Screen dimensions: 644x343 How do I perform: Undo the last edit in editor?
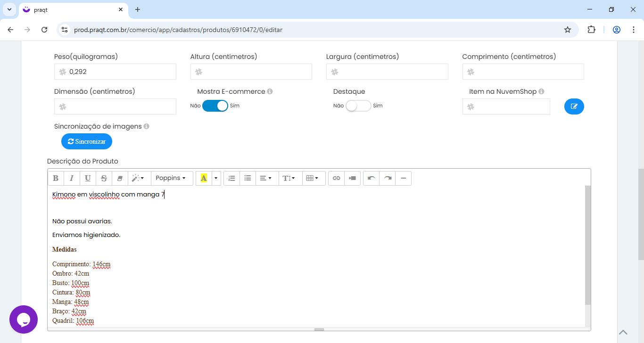coord(371,178)
